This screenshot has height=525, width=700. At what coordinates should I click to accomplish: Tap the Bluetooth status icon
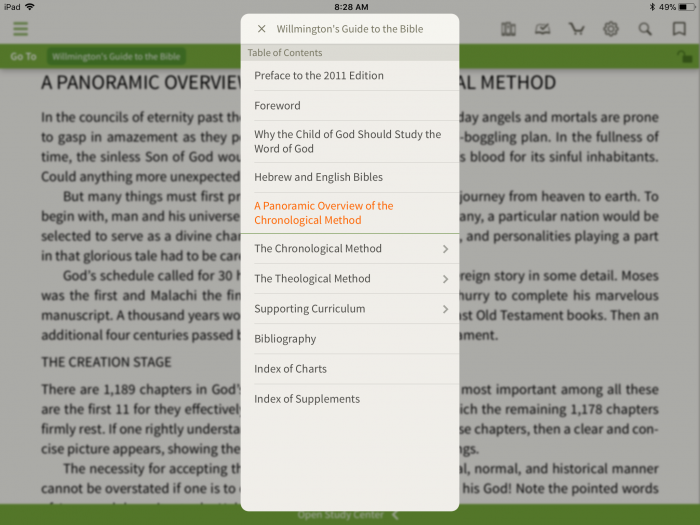point(652,7)
